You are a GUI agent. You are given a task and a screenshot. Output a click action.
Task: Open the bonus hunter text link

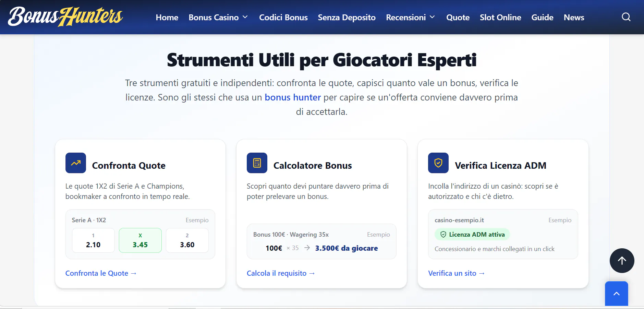tap(293, 97)
